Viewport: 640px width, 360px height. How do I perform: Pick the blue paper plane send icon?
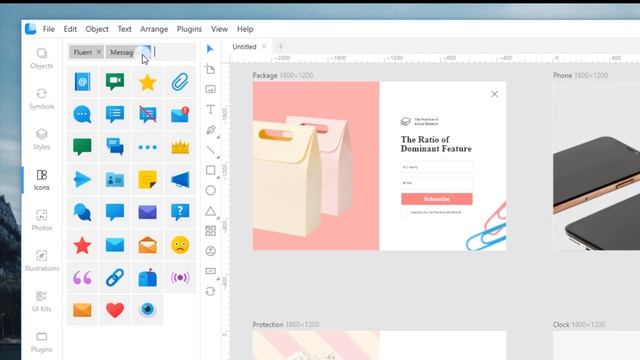(82, 180)
